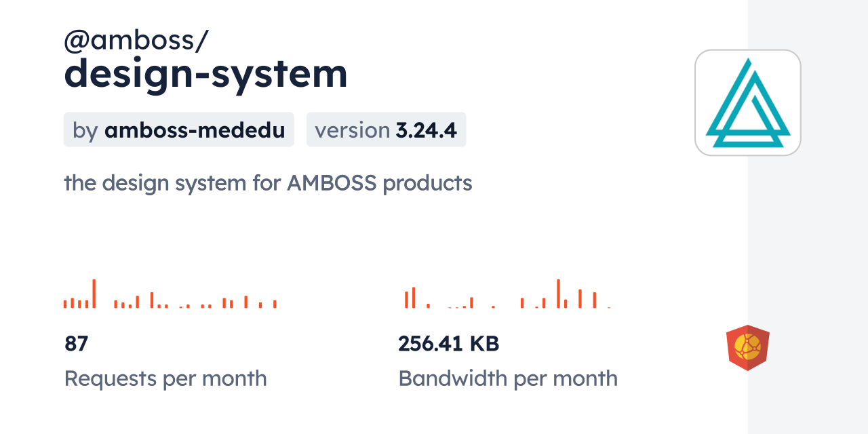Click the AMBOSS triangle logo

tap(747, 102)
